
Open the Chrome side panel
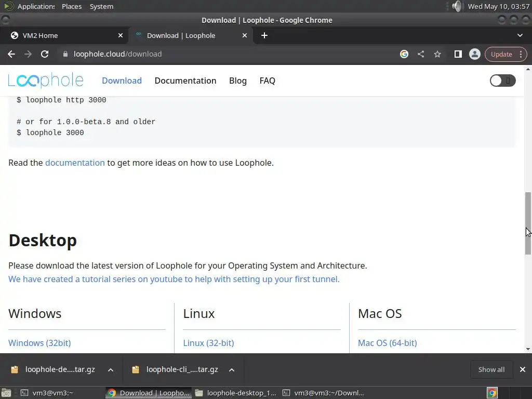click(458, 54)
